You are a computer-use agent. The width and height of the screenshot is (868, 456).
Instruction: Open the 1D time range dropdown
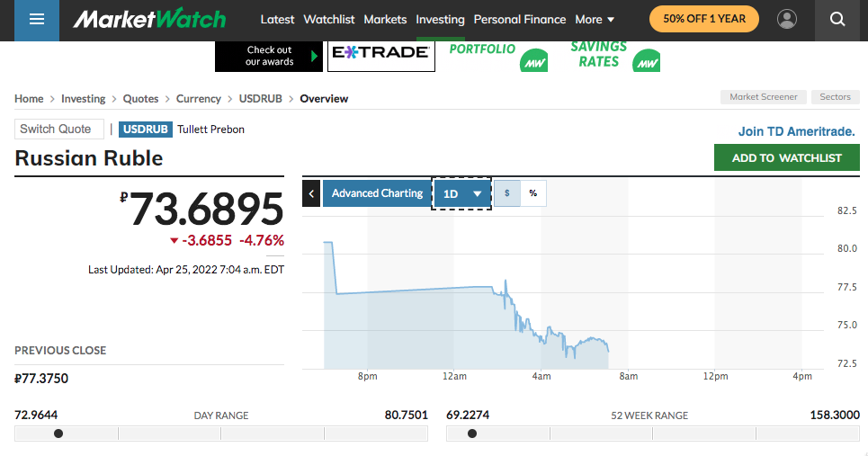pyautogui.click(x=462, y=193)
